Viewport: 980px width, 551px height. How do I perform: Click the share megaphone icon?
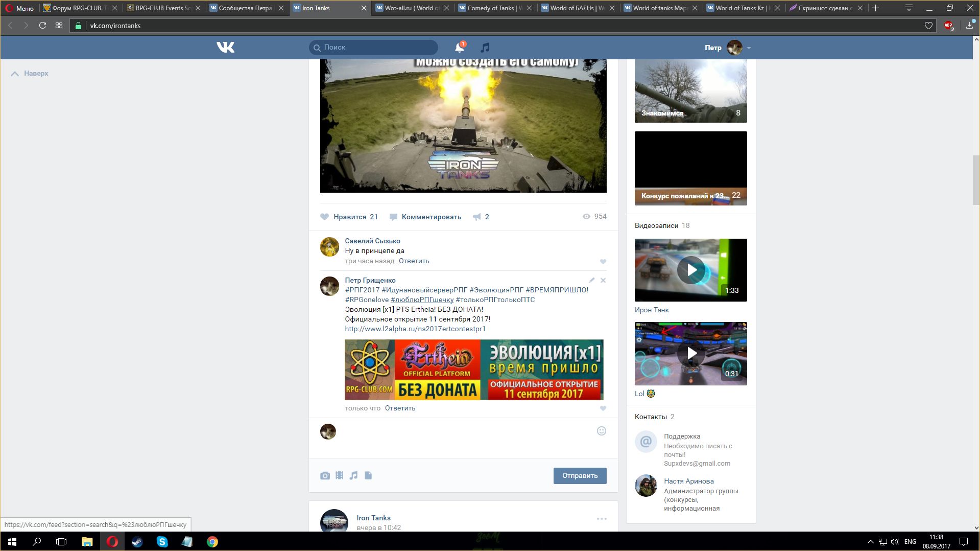[x=476, y=217]
